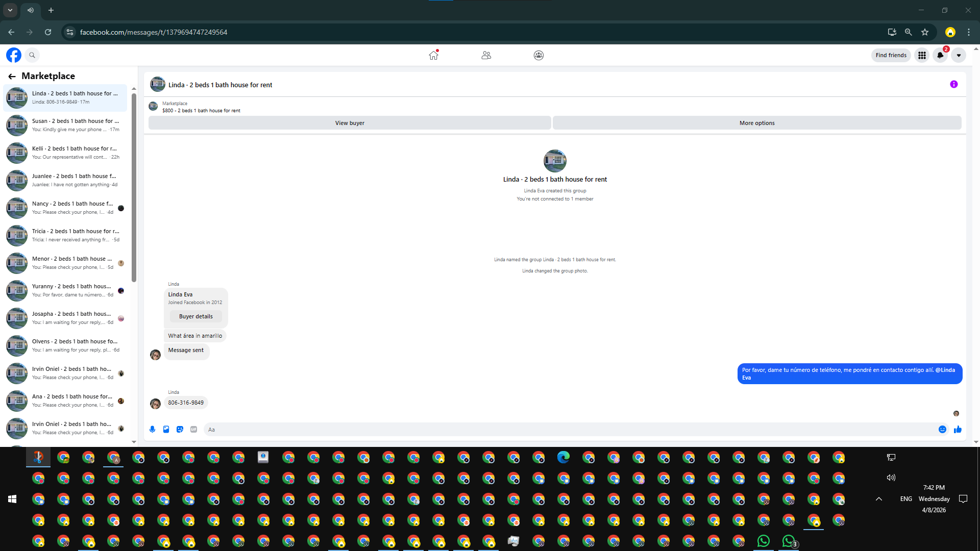This screenshot has height=551, width=980.
Task: Open the emoji picker in message box
Action: [942, 430]
